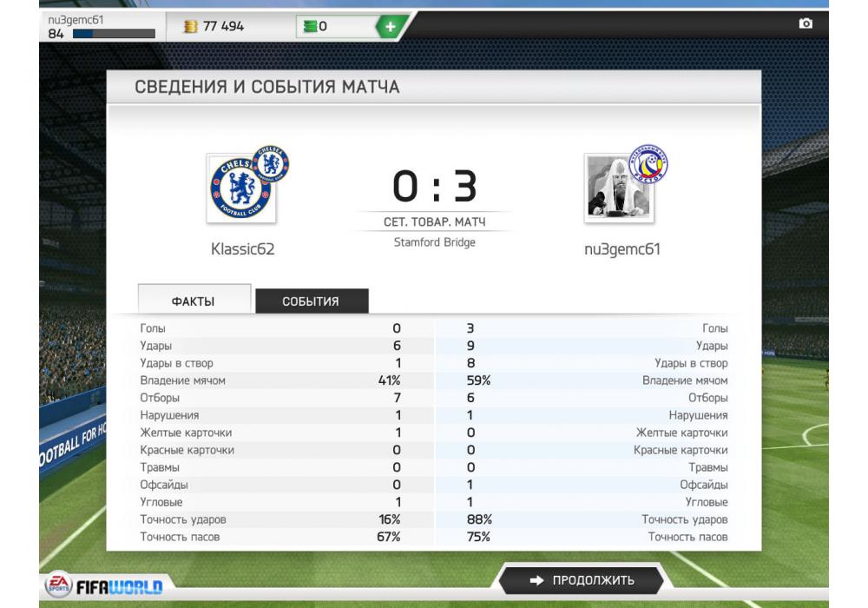Click the Klassic62 player name

(242, 249)
